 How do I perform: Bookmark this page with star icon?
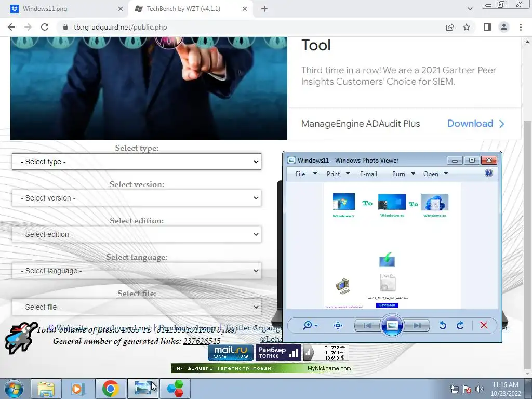tap(467, 27)
